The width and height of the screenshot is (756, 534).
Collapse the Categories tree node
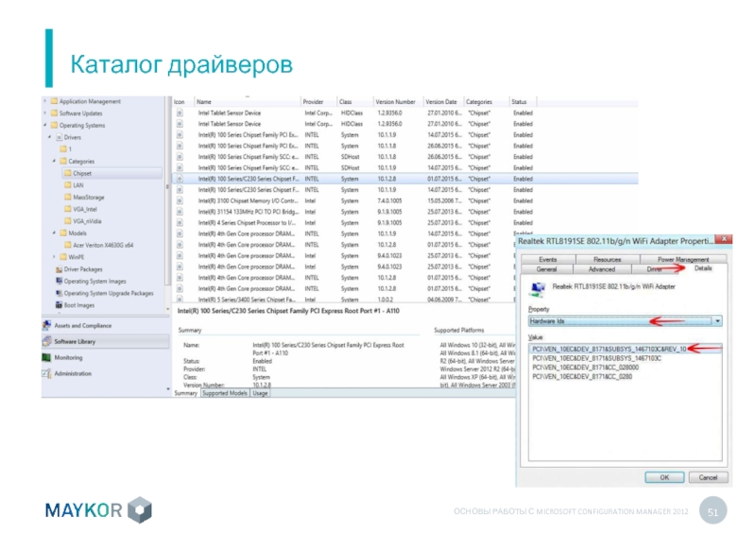[55, 162]
